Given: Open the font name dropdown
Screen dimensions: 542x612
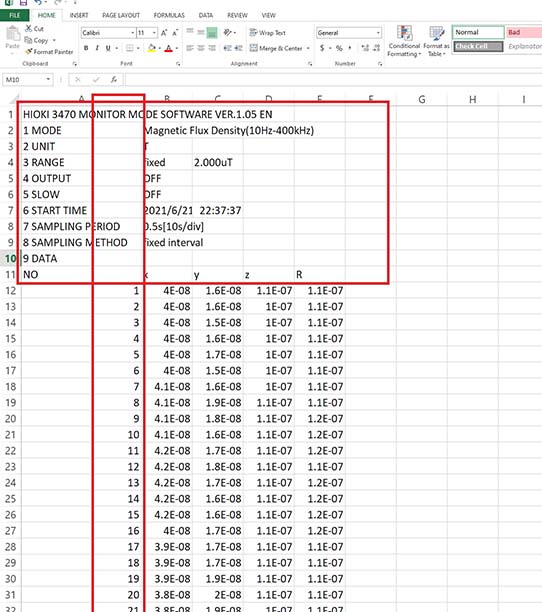Looking at the screenshot, I should [x=133, y=33].
